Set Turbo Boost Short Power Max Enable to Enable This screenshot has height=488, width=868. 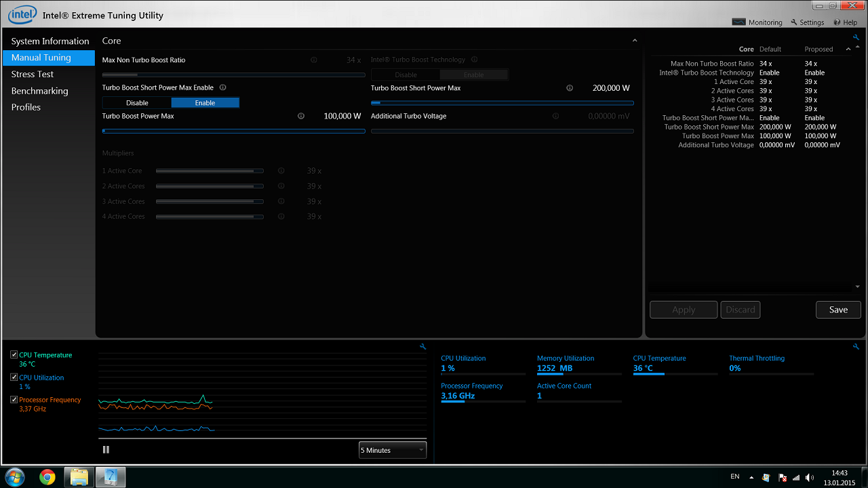[x=205, y=103]
